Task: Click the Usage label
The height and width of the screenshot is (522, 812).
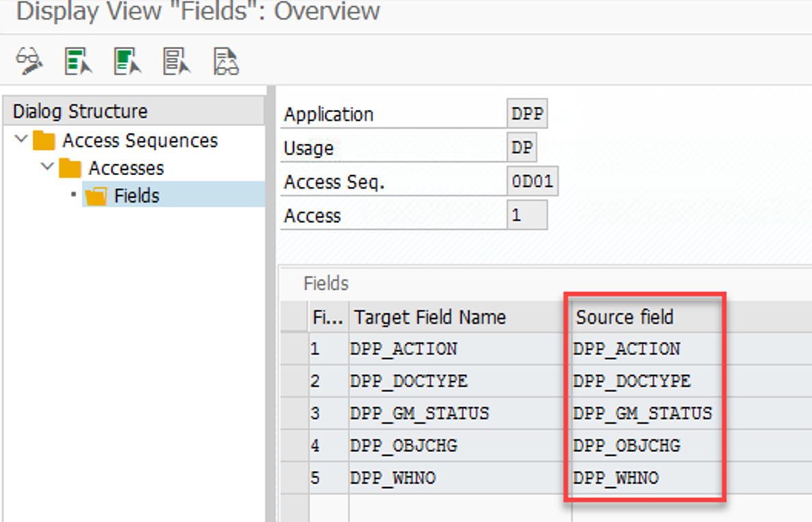Action: point(309,148)
